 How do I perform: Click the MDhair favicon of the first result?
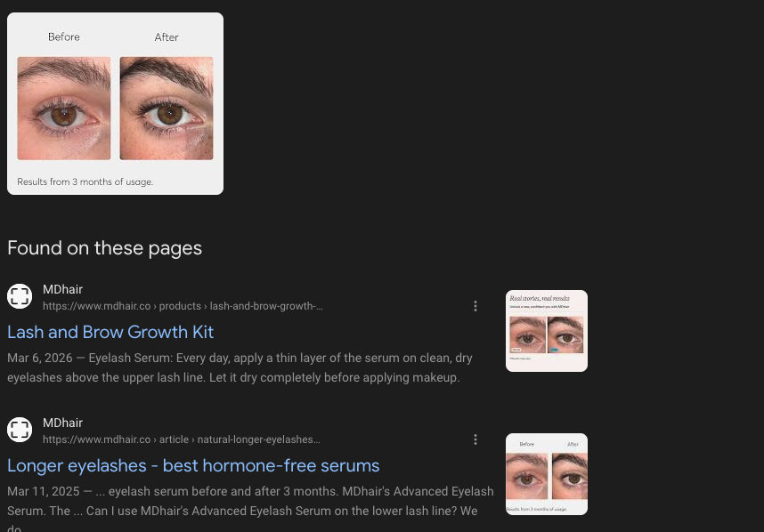click(x=20, y=296)
